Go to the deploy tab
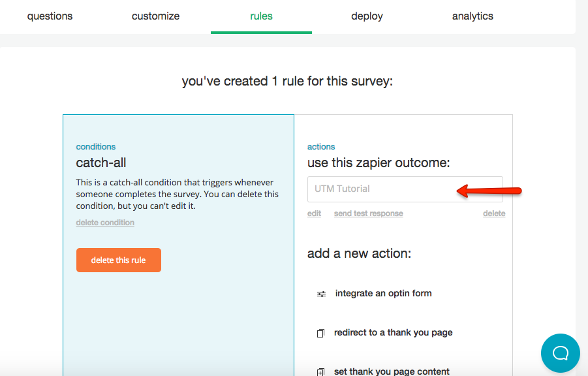This screenshot has height=376, width=588. pos(367,16)
